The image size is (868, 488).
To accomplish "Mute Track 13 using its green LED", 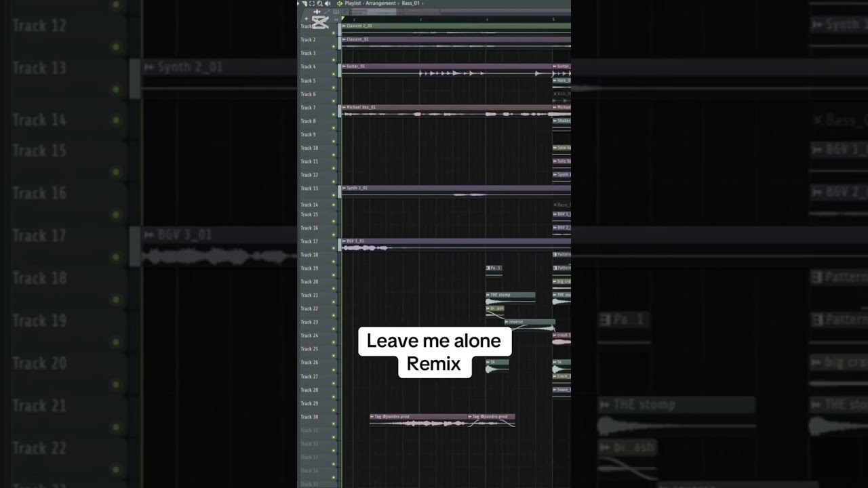I will tap(334, 195).
